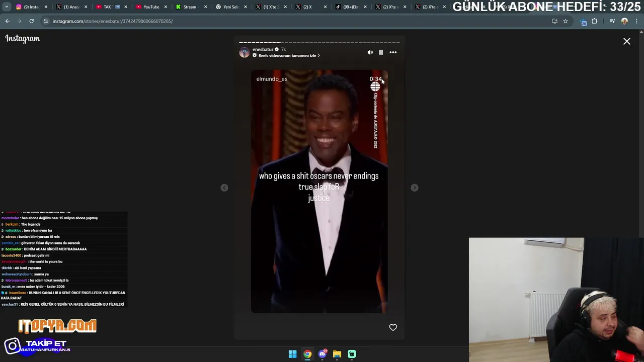The image size is (644, 362).
Task: Reload the Instagram page
Action: [31, 21]
